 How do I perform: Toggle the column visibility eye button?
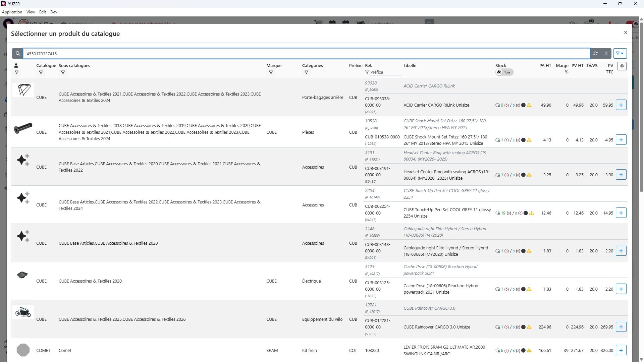coord(622,66)
